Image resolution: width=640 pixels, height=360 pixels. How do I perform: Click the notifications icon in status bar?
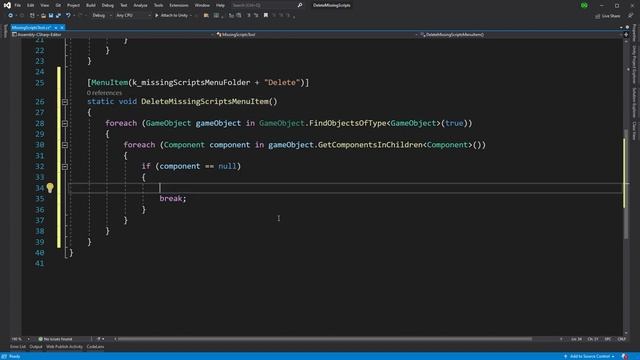[x=625, y=356]
